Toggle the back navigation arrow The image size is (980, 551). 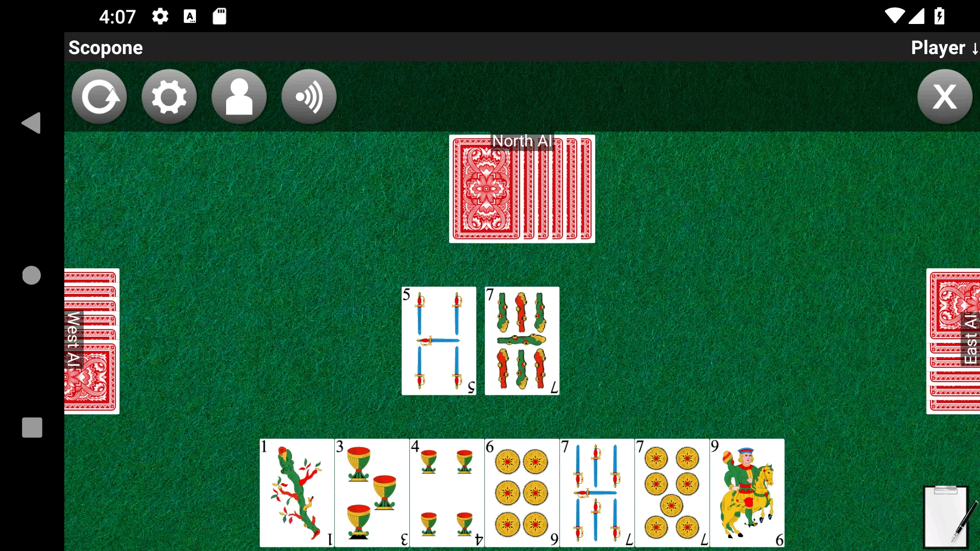point(32,124)
